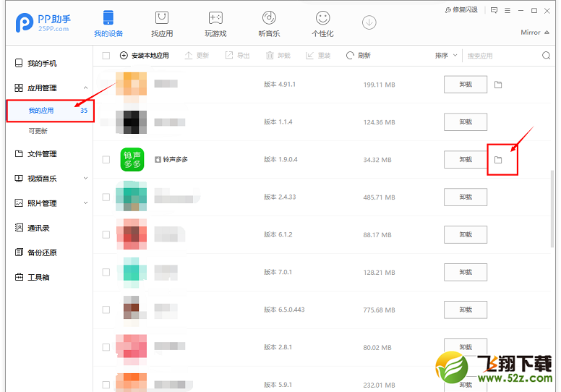The width and height of the screenshot is (561, 392).
Task: Uninstall the version 7.0.1 app
Action: pos(466,272)
